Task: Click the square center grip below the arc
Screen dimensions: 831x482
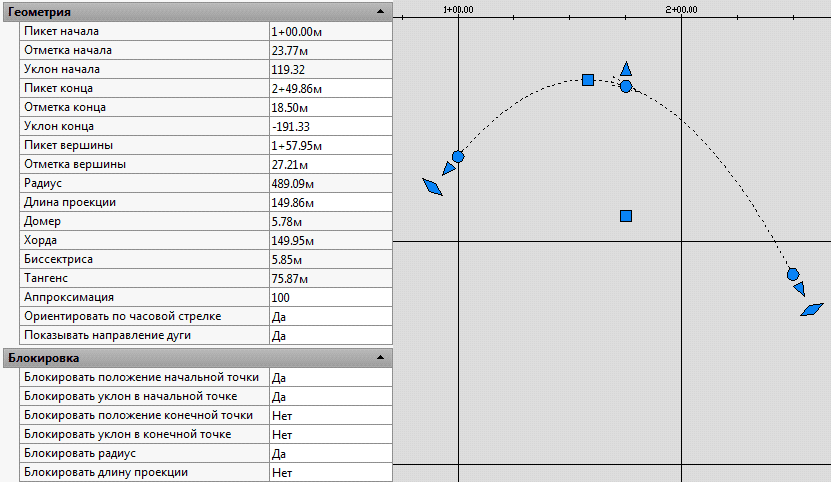Action: point(626,216)
